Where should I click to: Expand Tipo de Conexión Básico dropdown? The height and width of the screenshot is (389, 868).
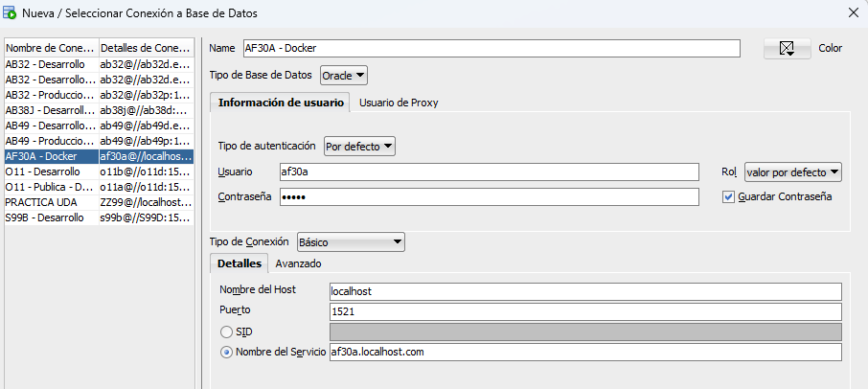351,242
